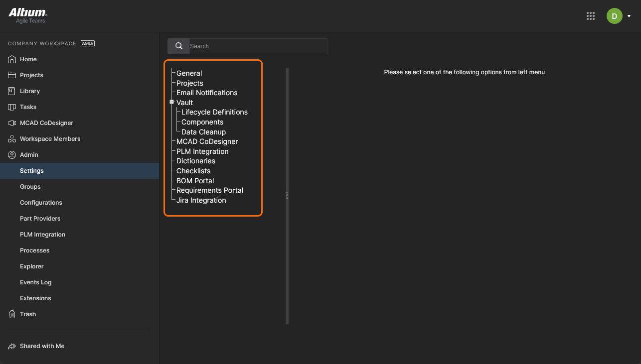
Task: Open the apps grid icon
Action: click(591, 16)
